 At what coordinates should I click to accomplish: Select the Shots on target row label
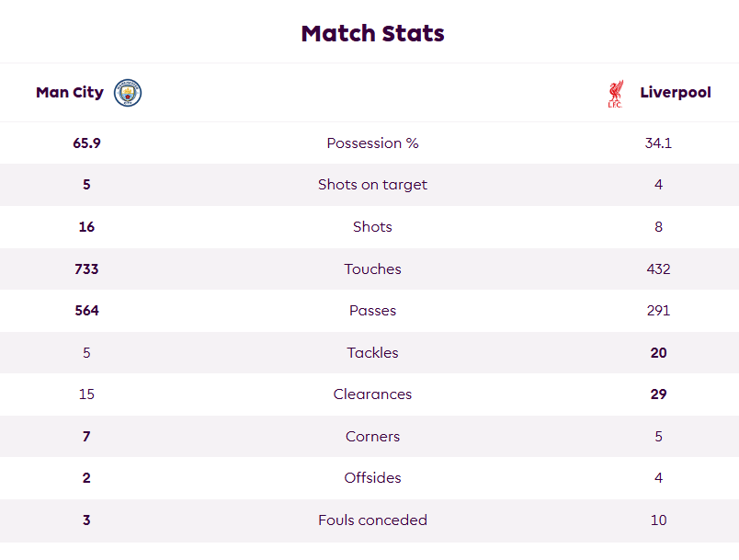coord(373,185)
